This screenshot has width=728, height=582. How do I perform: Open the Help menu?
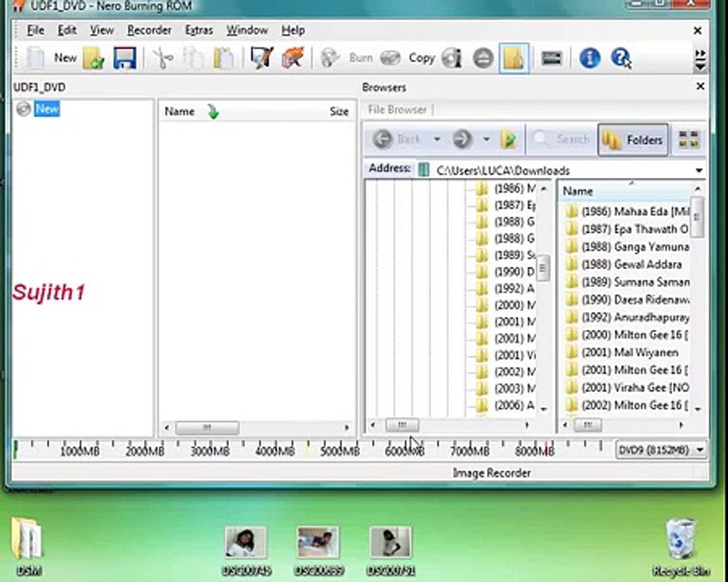[293, 31]
